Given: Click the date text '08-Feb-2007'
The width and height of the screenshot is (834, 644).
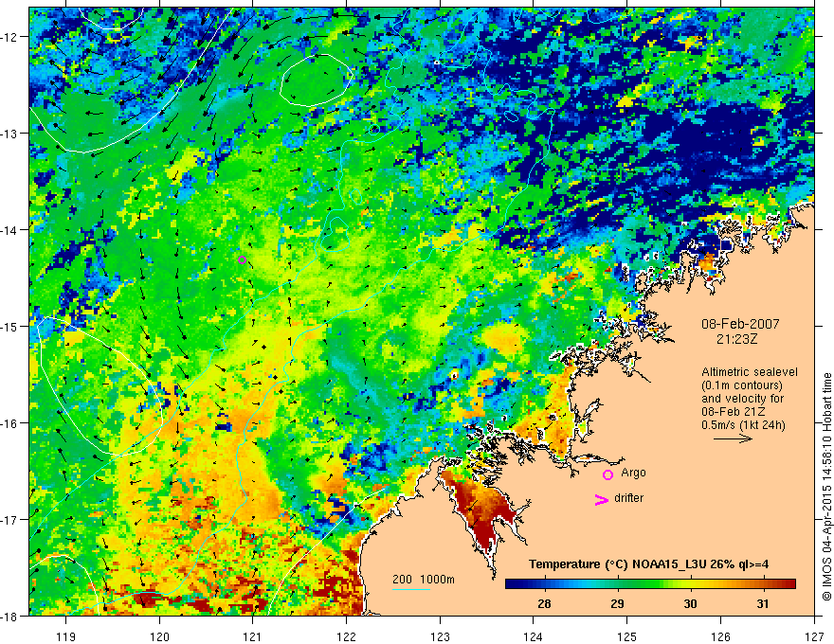Looking at the screenshot, I should [740, 324].
